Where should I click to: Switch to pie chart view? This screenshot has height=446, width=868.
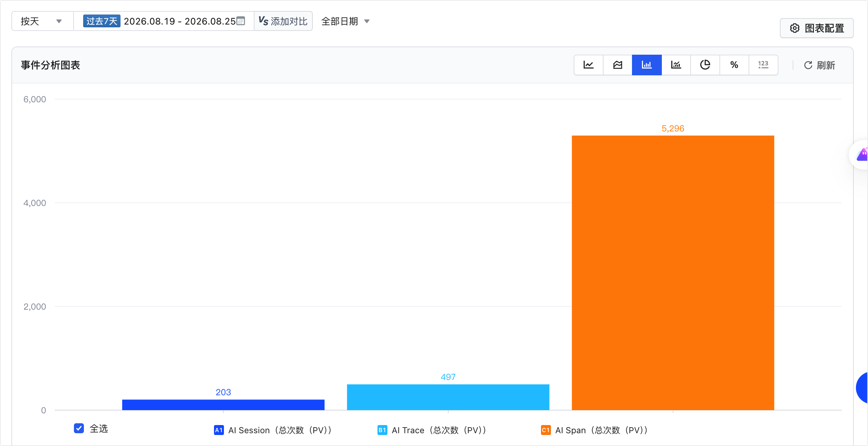[x=705, y=65]
